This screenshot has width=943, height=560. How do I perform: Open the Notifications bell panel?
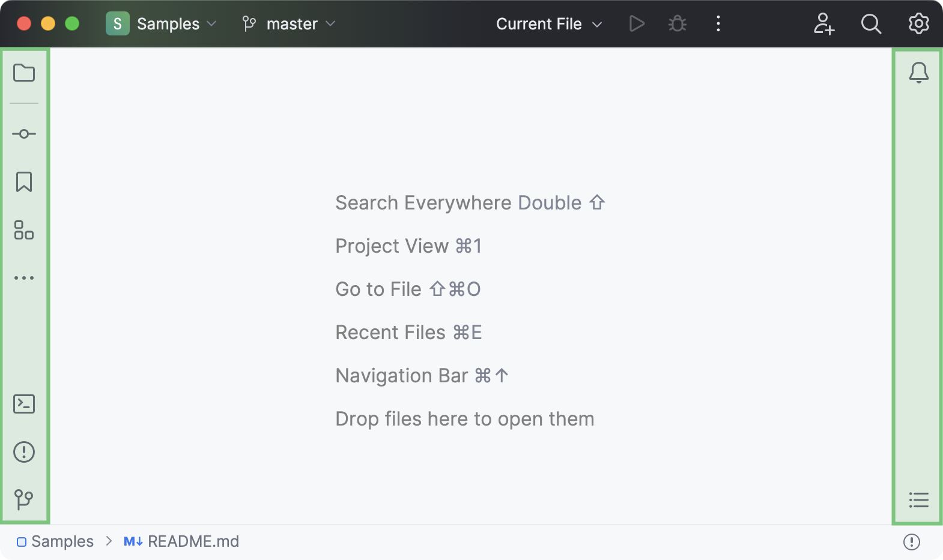click(x=918, y=73)
